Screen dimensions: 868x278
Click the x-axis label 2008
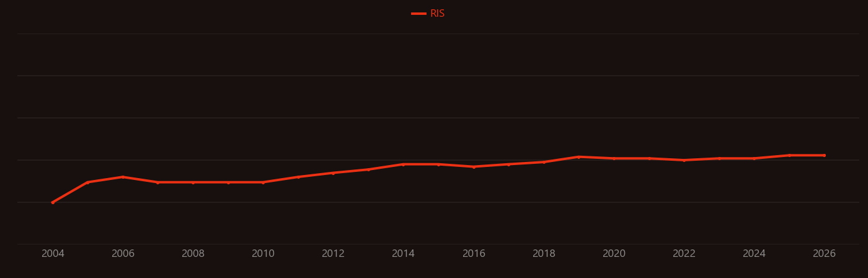click(x=193, y=254)
